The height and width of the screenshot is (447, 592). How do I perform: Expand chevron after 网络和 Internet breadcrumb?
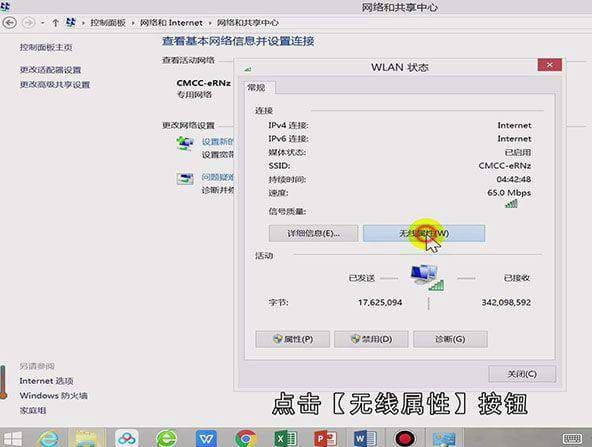pyautogui.click(x=210, y=23)
